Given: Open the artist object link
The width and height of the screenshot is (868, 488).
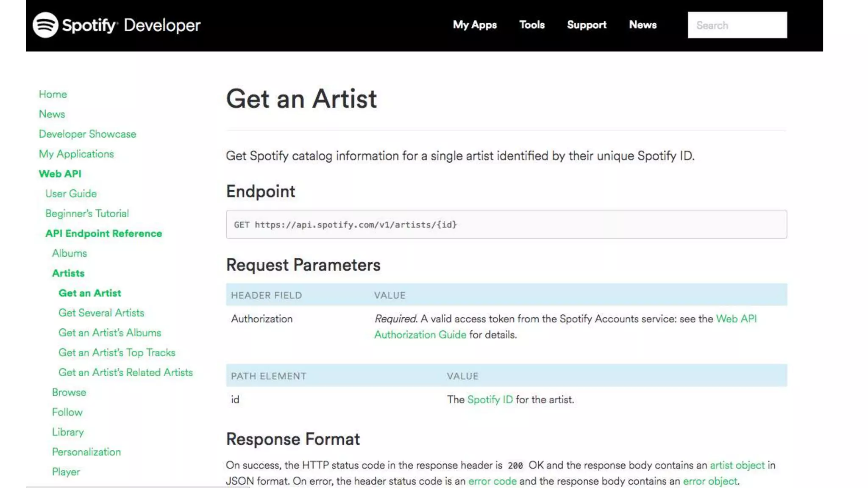Looking at the screenshot, I should (737, 465).
